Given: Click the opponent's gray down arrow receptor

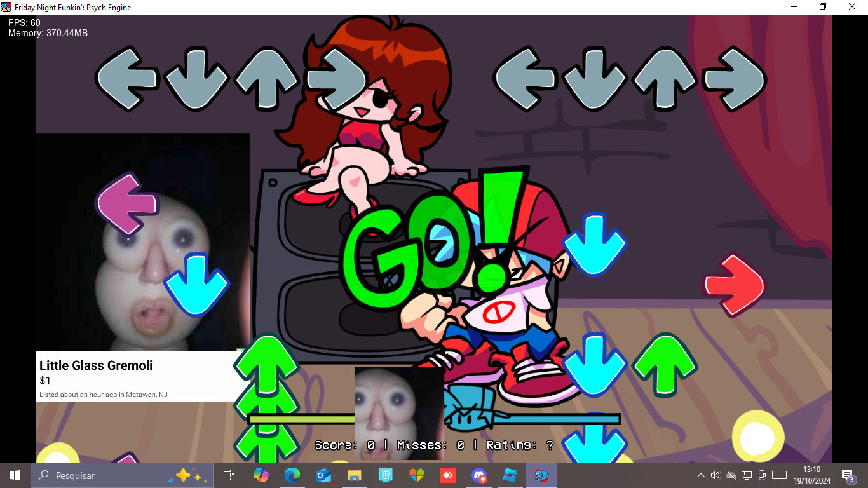Looking at the screenshot, I should [196, 79].
